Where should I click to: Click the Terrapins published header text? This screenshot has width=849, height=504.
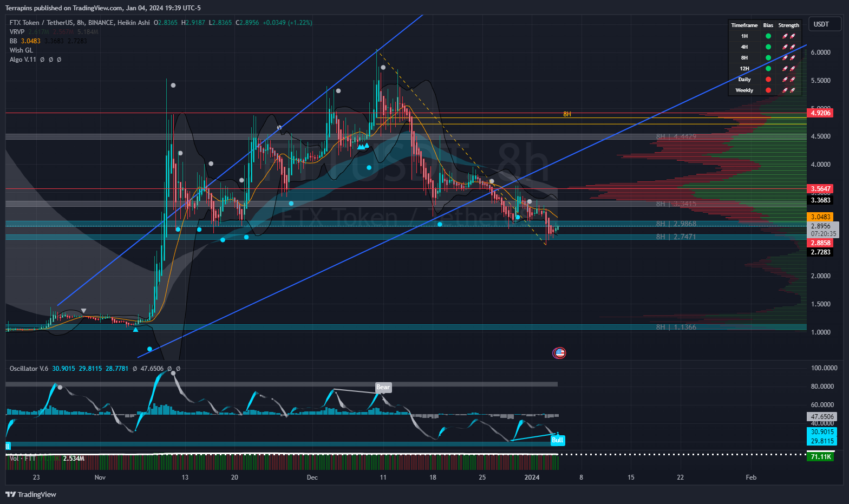coord(103,8)
